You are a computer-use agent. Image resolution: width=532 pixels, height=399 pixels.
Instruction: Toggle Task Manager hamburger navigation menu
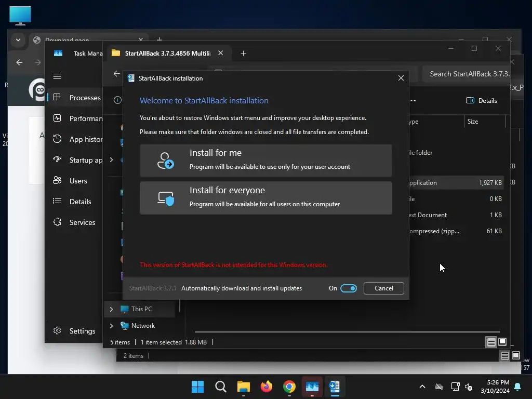[57, 76]
